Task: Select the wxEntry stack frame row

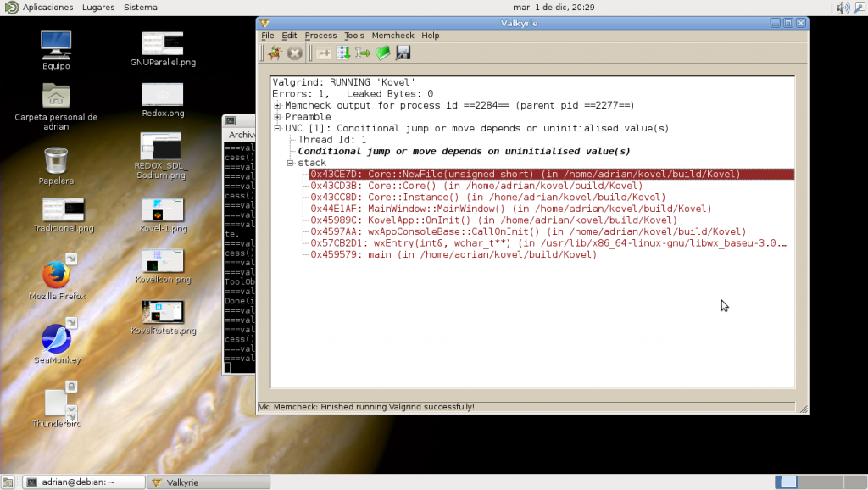Action: pyautogui.click(x=548, y=243)
